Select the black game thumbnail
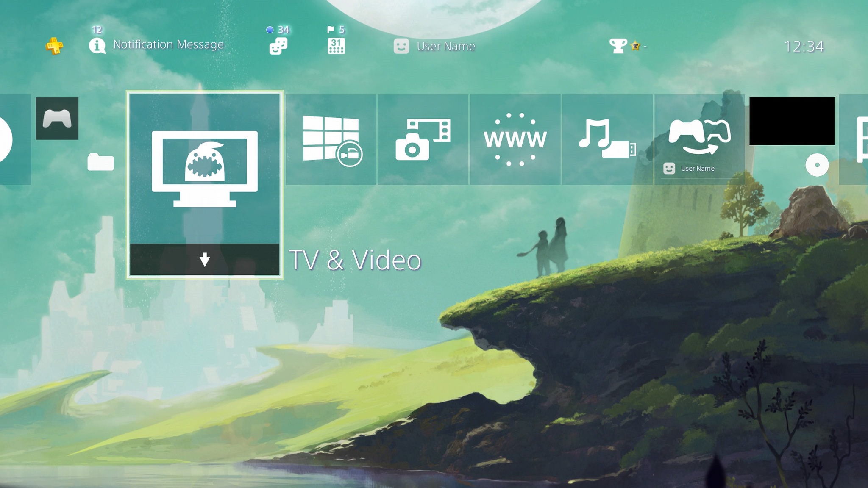868x488 pixels. point(791,121)
